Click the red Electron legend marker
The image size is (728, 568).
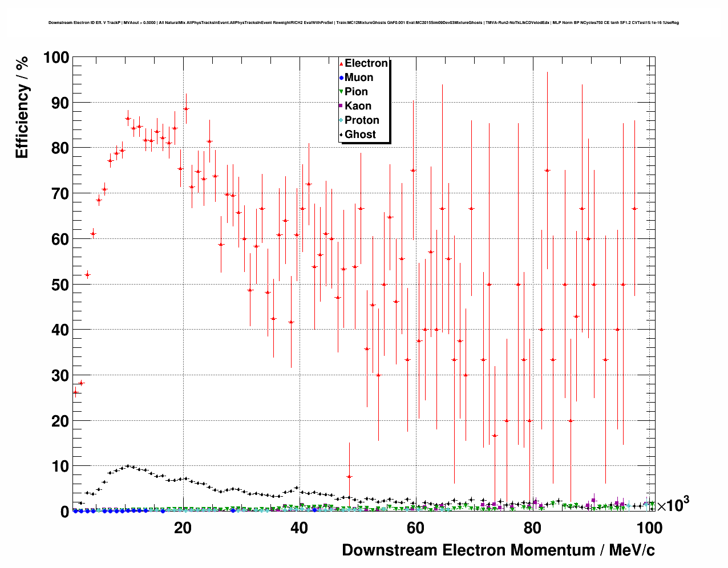pos(341,64)
